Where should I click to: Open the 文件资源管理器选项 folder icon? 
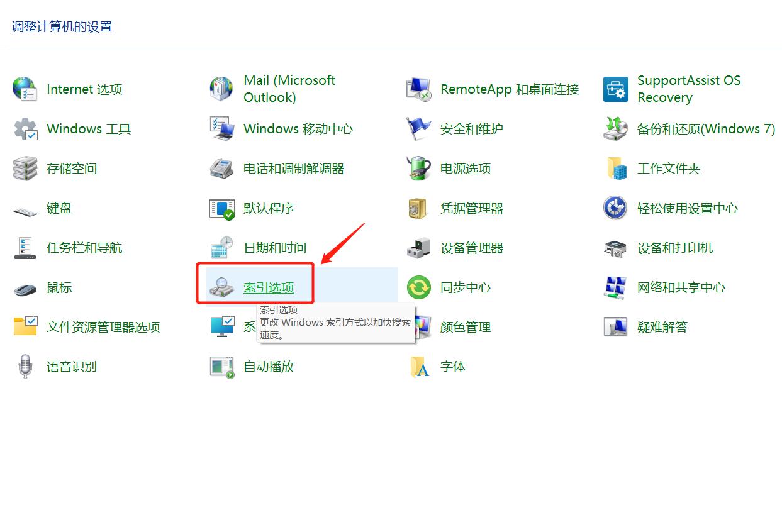click(x=25, y=327)
